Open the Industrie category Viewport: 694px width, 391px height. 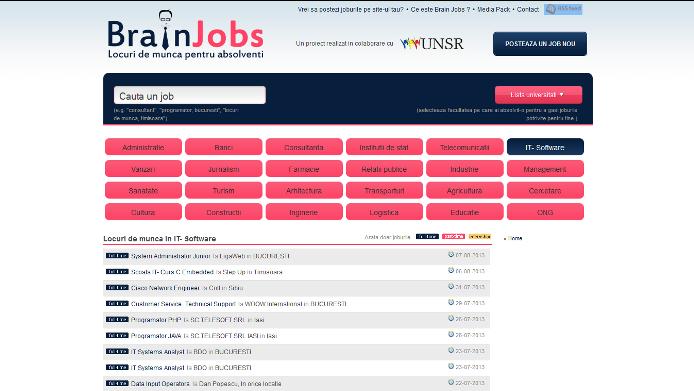[x=465, y=169]
